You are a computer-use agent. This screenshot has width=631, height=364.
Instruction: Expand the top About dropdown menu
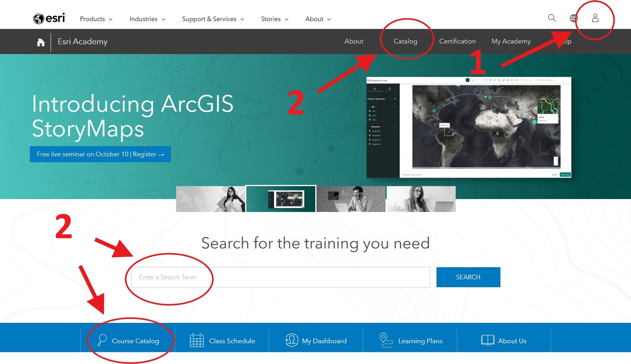tap(318, 19)
